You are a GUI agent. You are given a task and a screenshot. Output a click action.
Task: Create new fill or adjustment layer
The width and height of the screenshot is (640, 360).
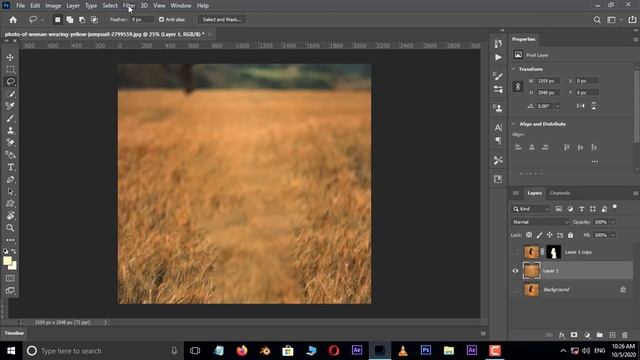tap(587, 335)
